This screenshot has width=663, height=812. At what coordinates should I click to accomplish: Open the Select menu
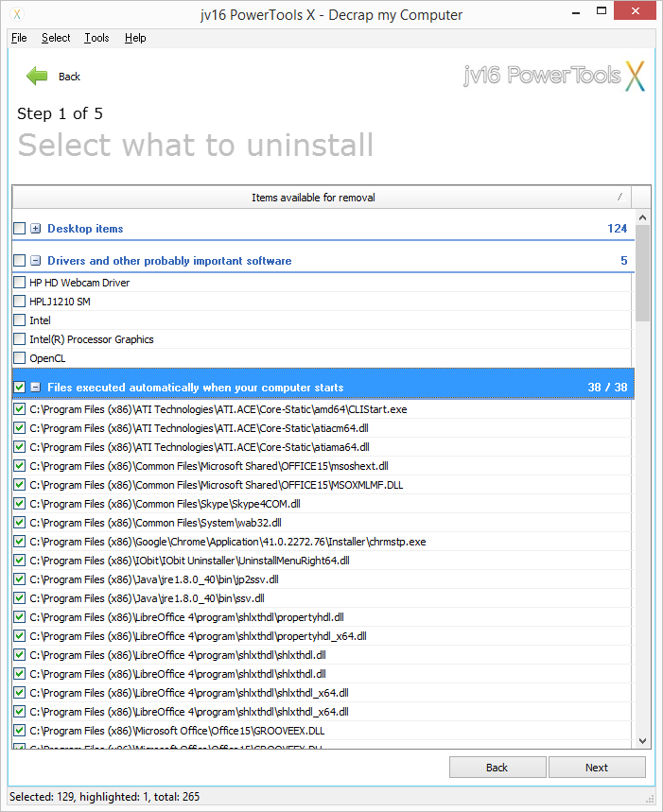56,38
